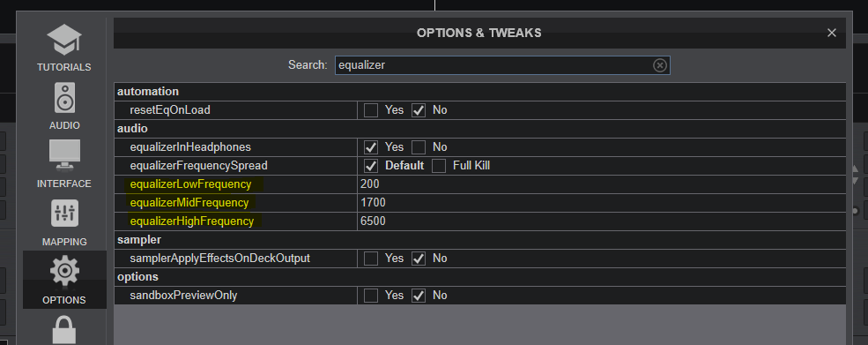This screenshot has height=345, width=868.
Task: Select Default for equalizerFrequencySpread
Action: (x=371, y=166)
